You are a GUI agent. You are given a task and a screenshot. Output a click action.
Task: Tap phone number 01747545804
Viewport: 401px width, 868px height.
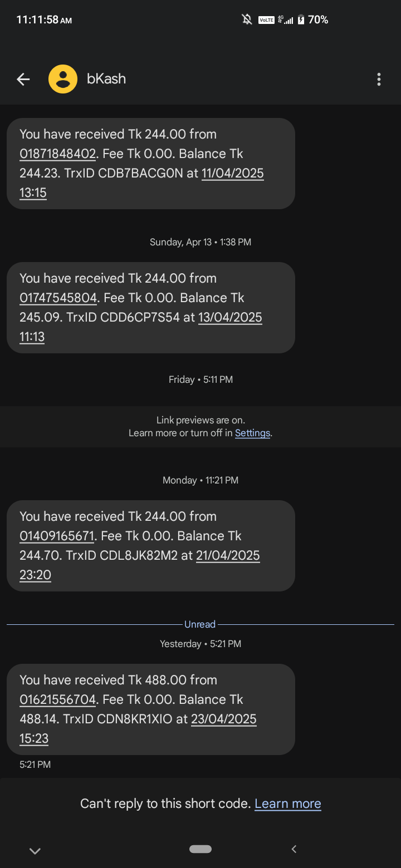(58, 298)
